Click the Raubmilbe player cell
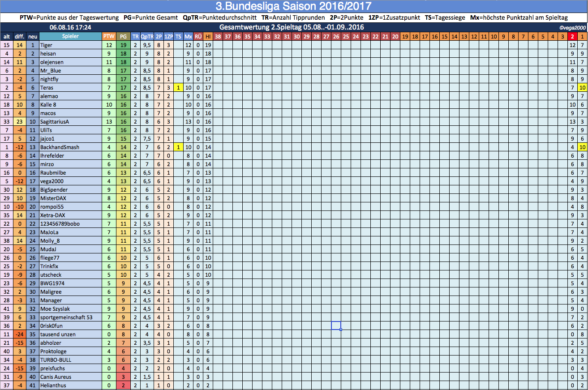Screen dimensions: 588x390 tap(70, 172)
